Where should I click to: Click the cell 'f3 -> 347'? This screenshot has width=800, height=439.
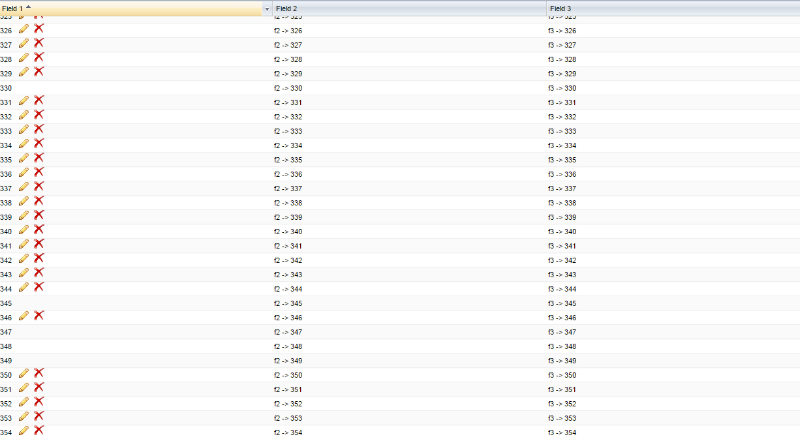[563, 331]
